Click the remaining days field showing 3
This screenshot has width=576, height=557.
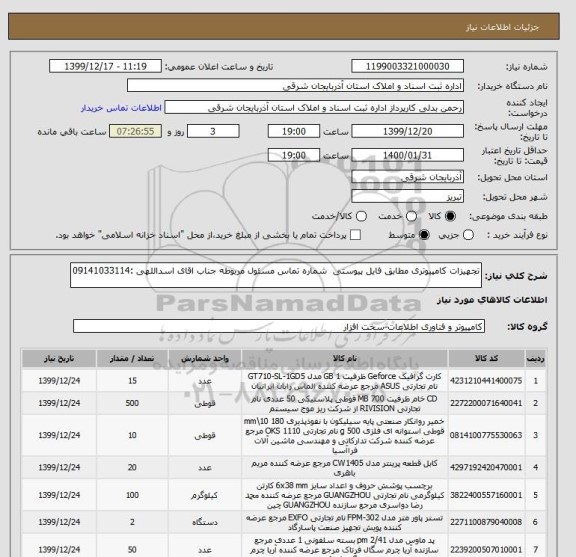[x=213, y=131]
